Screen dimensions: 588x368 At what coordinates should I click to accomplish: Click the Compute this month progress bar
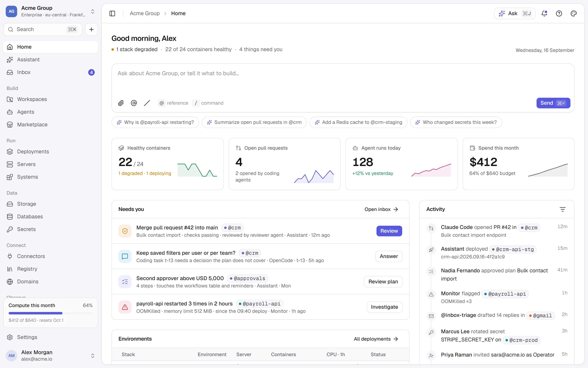point(51,313)
